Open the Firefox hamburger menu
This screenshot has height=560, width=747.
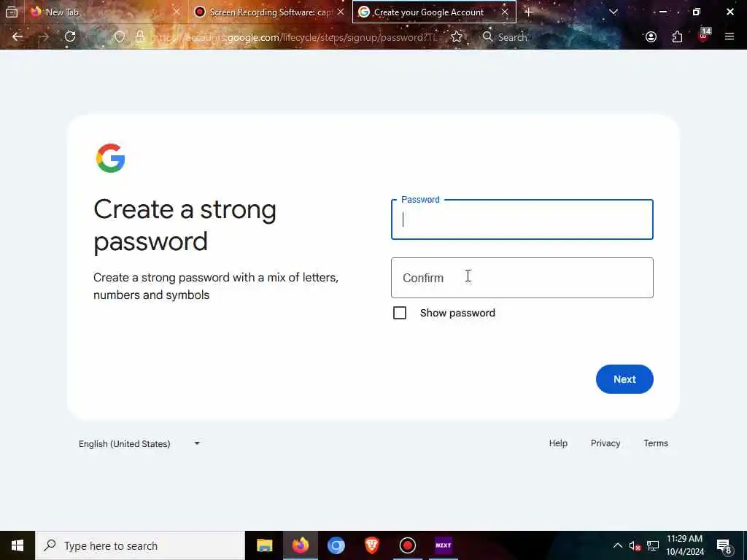(x=729, y=36)
